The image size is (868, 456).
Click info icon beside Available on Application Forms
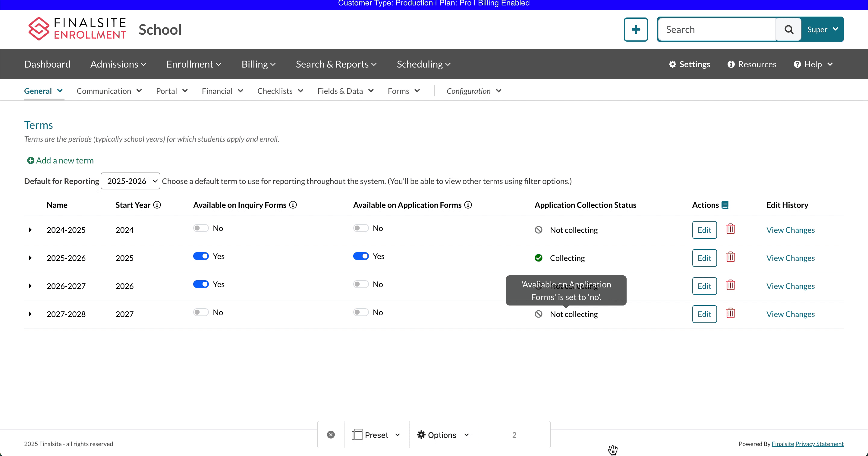468,205
